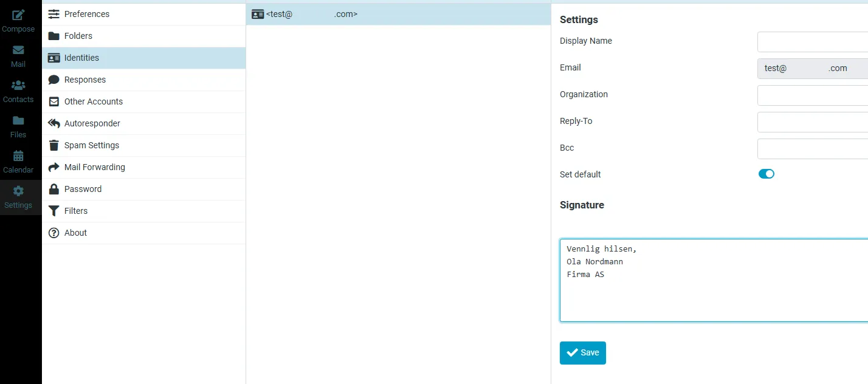Select the <test@ .com> identity row

398,14
